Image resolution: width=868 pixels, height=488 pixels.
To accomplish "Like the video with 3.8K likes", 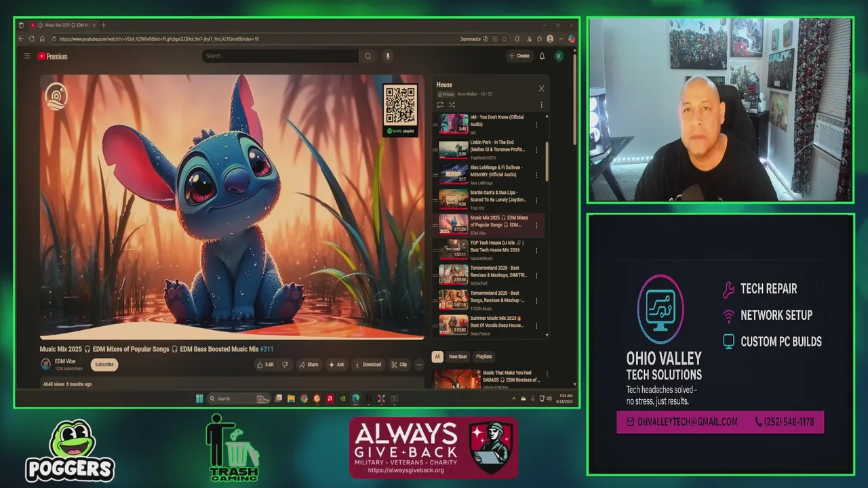I will 265,365.
